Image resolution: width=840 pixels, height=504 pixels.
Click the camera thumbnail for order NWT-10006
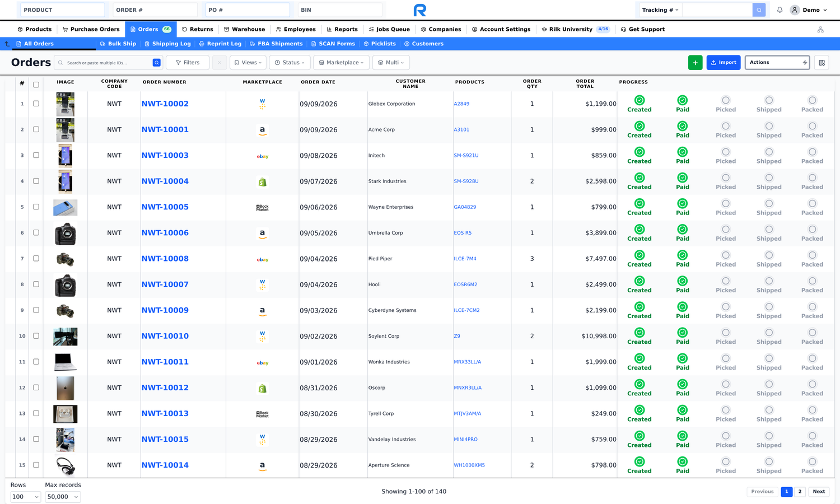pyautogui.click(x=65, y=234)
